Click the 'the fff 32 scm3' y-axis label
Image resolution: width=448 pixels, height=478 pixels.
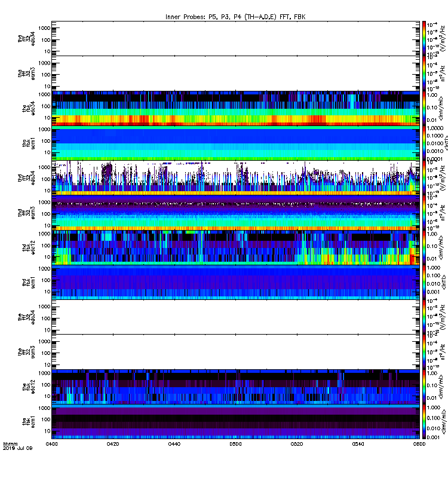click(26, 352)
